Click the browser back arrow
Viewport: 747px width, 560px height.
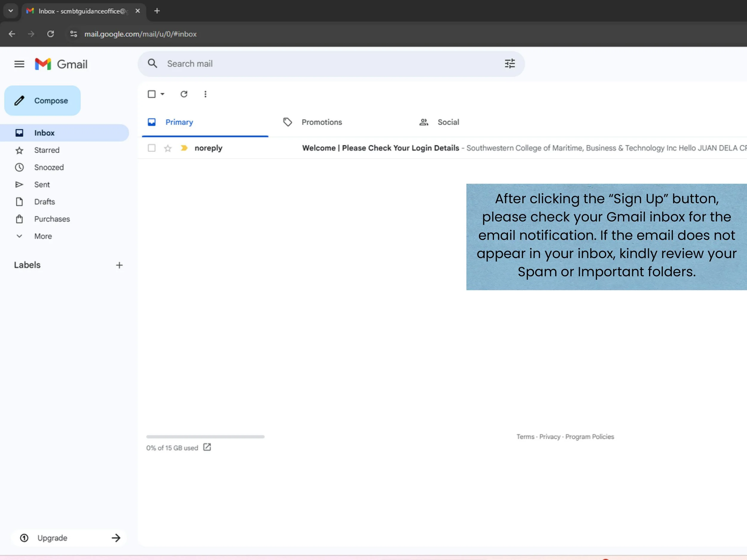point(12,34)
